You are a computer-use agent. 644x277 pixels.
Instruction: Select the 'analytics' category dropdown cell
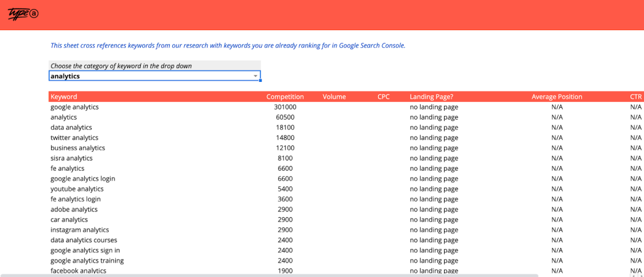pos(151,76)
